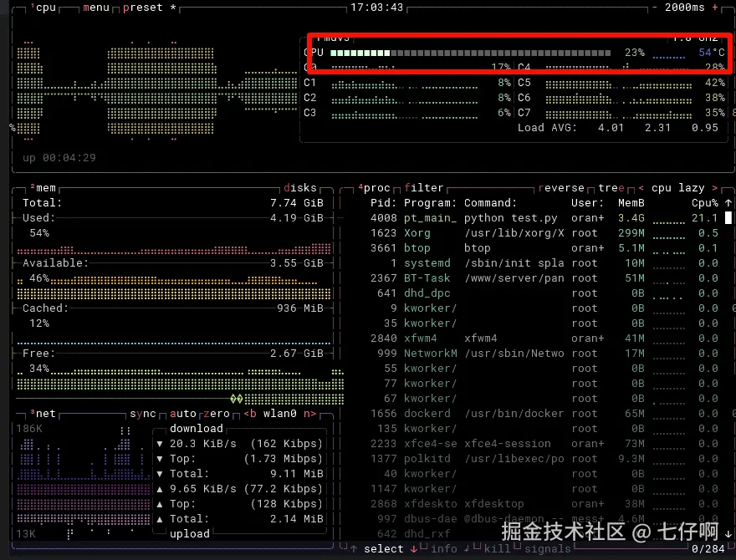
Task: Toggle process tree view
Action: (x=611, y=188)
